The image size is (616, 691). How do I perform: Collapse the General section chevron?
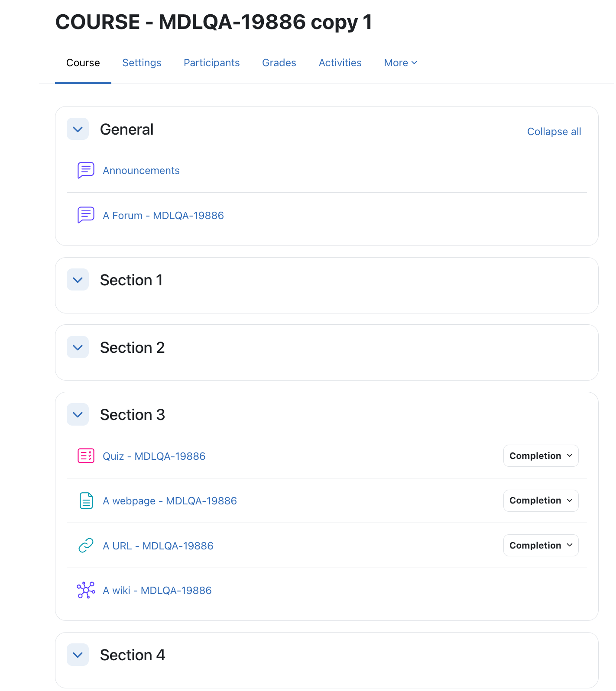[78, 129]
